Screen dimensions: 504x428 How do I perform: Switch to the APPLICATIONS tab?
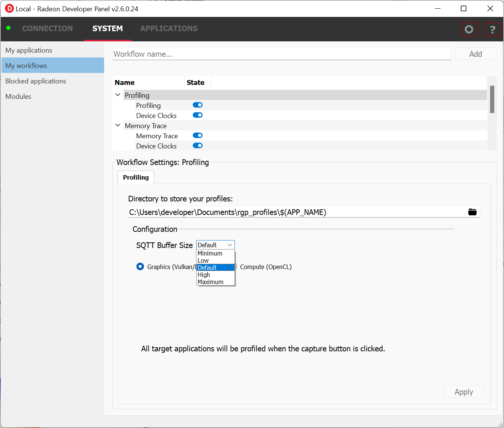coord(169,29)
